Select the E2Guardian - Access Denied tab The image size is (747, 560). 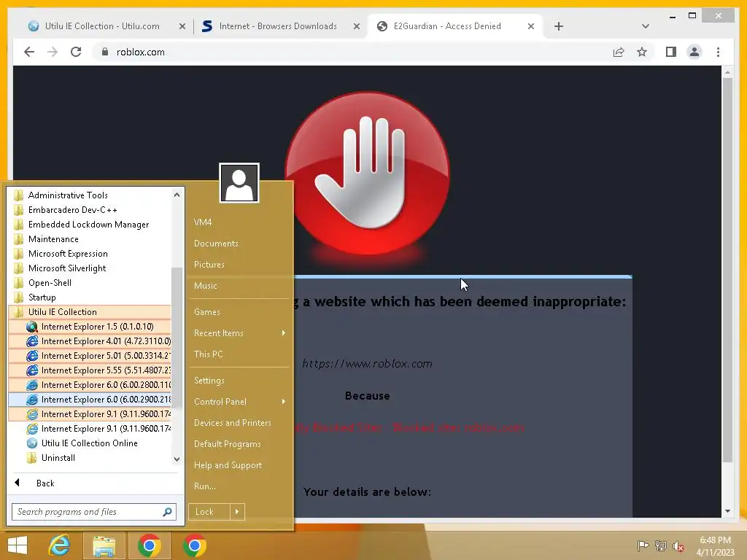click(447, 26)
